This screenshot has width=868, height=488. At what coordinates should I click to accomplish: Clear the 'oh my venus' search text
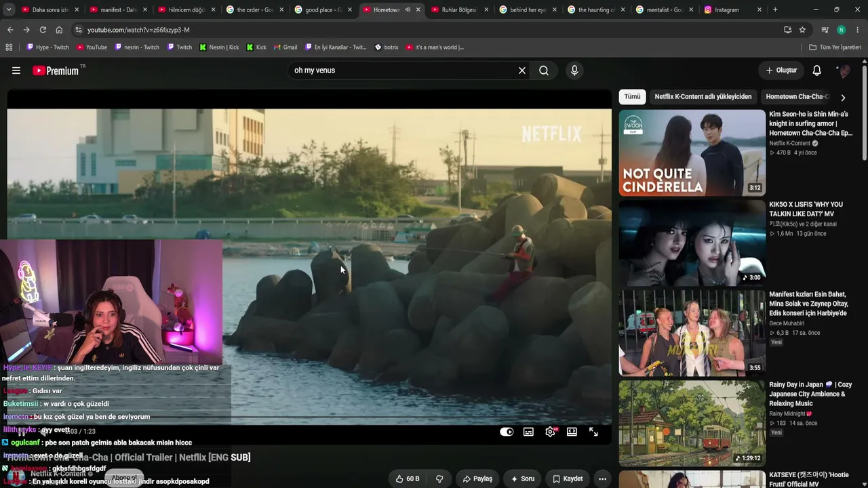pyautogui.click(x=522, y=70)
